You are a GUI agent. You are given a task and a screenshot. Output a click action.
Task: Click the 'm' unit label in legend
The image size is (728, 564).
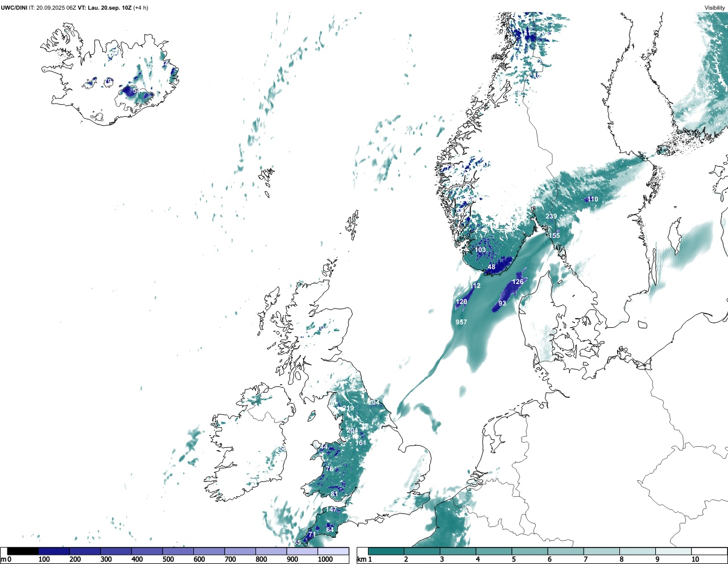click(x=3, y=559)
